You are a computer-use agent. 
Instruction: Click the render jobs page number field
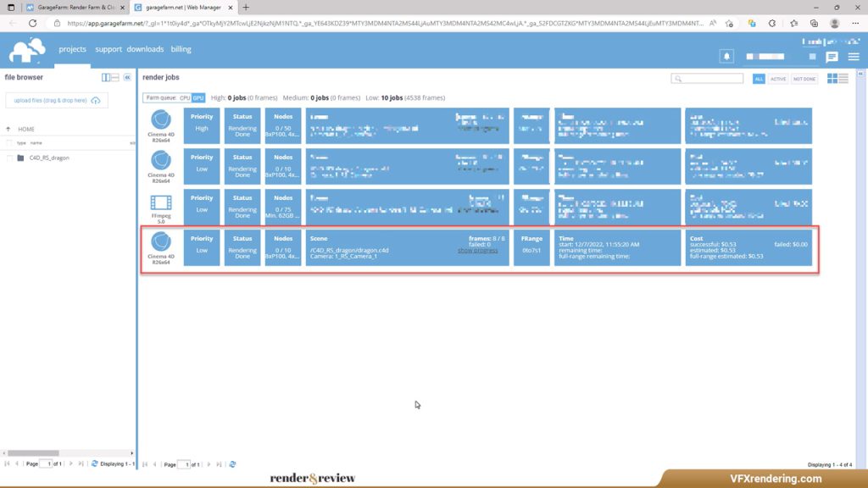point(184,464)
